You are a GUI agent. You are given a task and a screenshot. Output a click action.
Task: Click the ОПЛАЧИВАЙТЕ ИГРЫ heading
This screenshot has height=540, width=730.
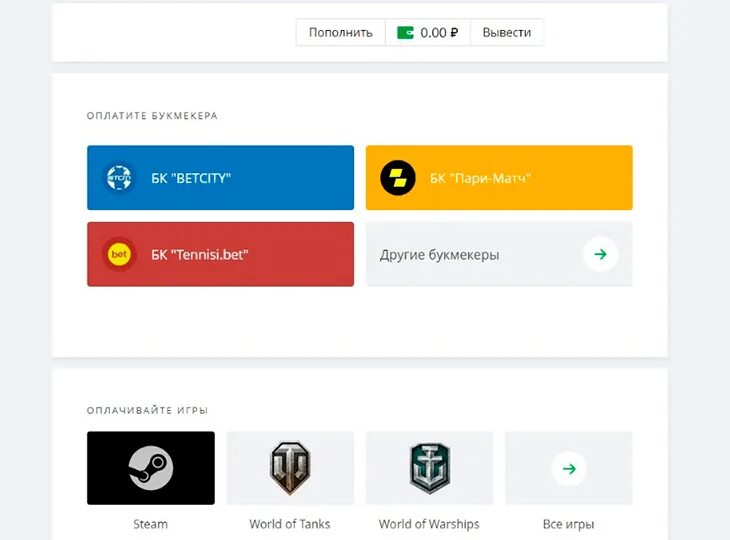pos(147,411)
